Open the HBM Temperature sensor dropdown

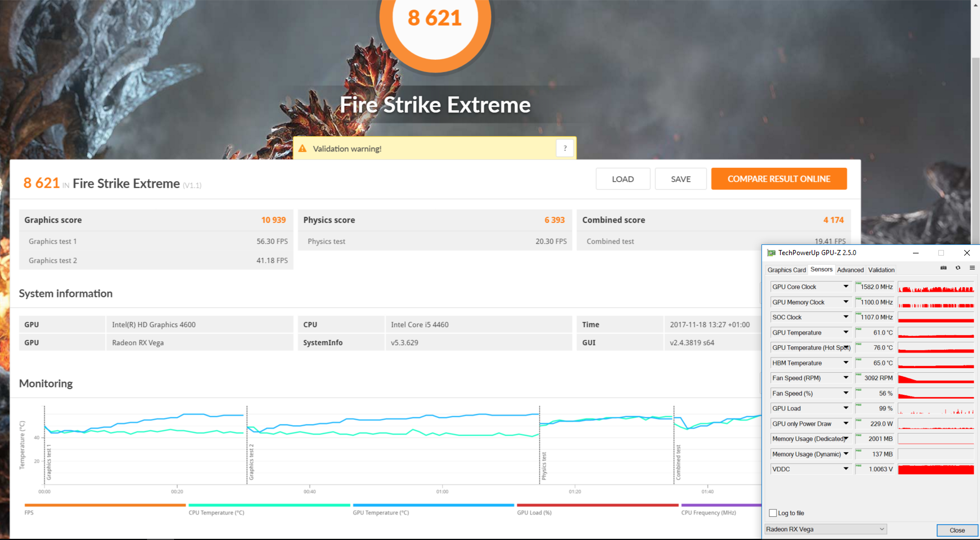click(846, 363)
